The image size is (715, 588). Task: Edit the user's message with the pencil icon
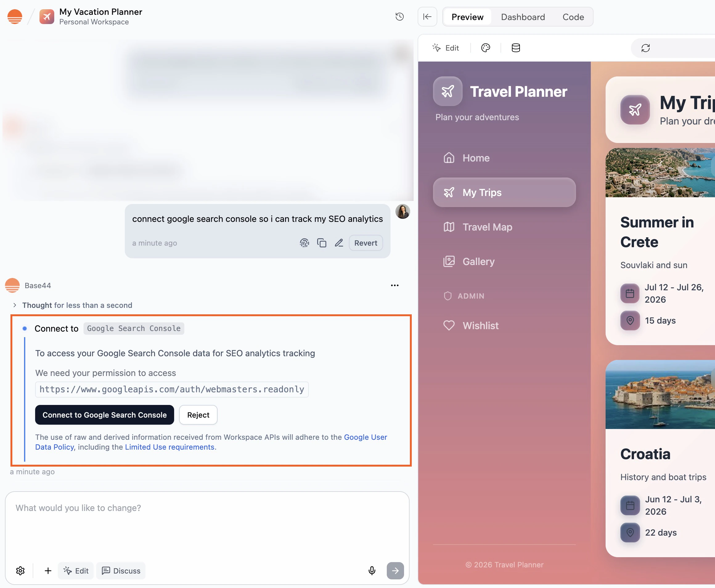(339, 243)
